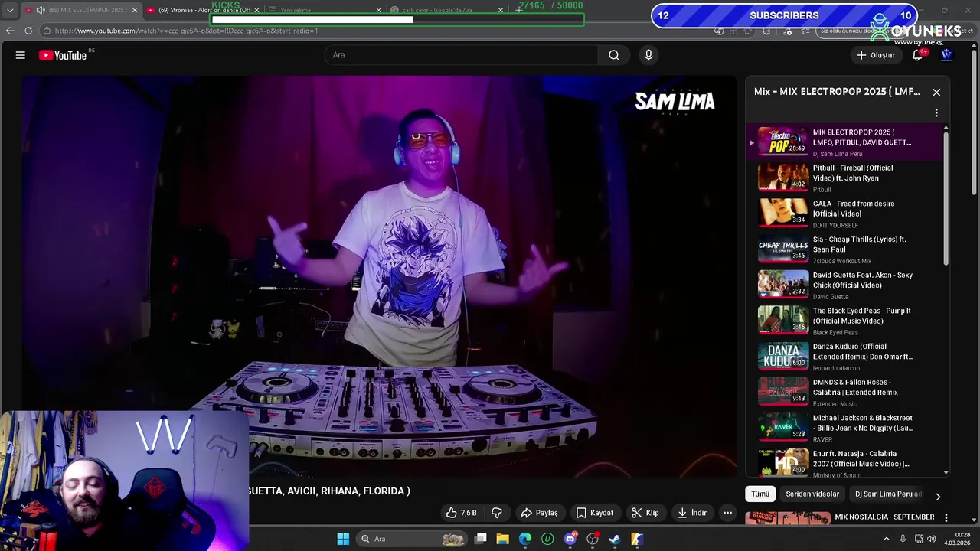Start voice search with the microphone
The width and height of the screenshot is (980, 551).
[x=648, y=55]
